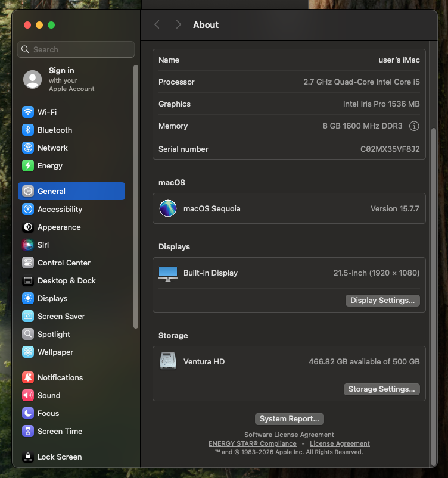Image resolution: width=448 pixels, height=478 pixels.
Task: Click the Built-in Display iMac icon
Action: pos(168,274)
